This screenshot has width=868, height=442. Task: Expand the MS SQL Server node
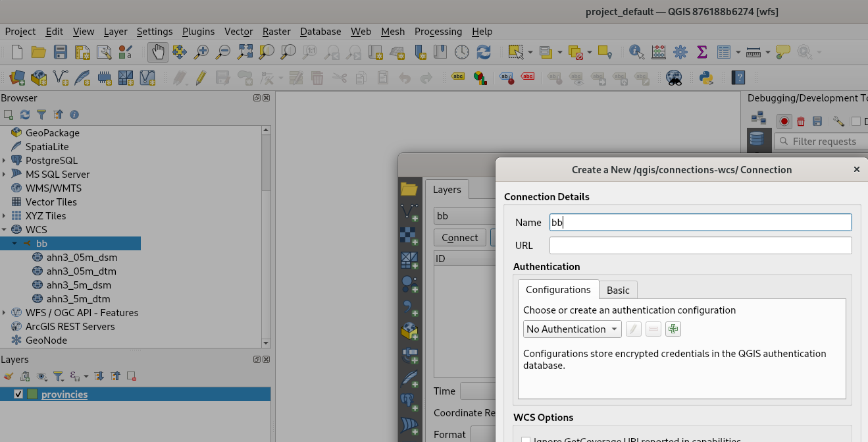click(x=4, y=175)
